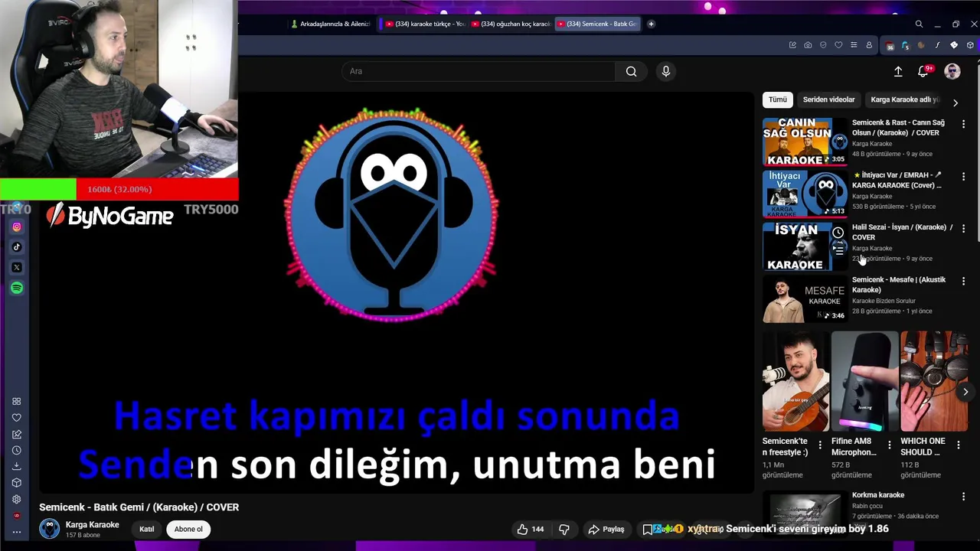Image resolution: width=980 pixels, height=551 pixels.
Task: Click the Katıl join button
Action: point(146,529)
